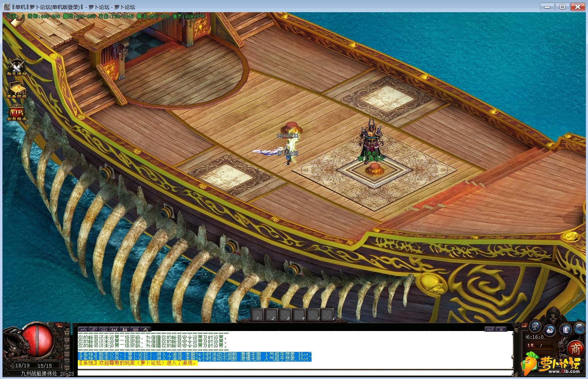588x379 pixels.
Task: Maximize the game window
Action: coord(563,6)
